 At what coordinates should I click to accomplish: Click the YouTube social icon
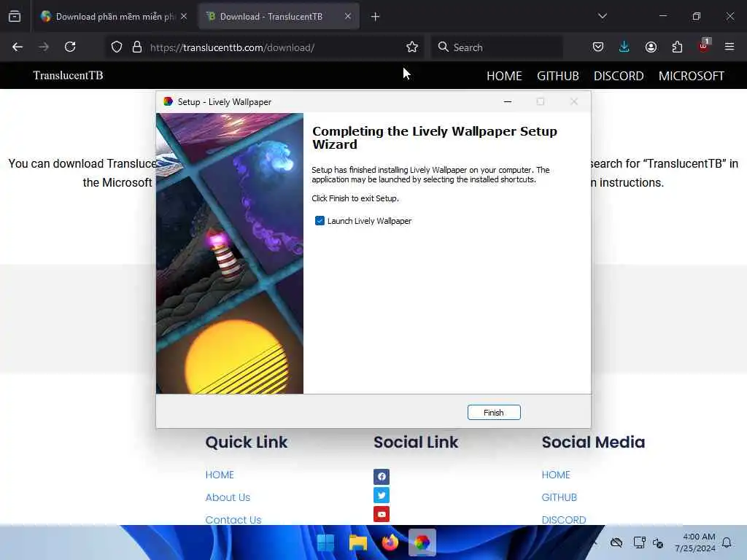tap(381, 514)
